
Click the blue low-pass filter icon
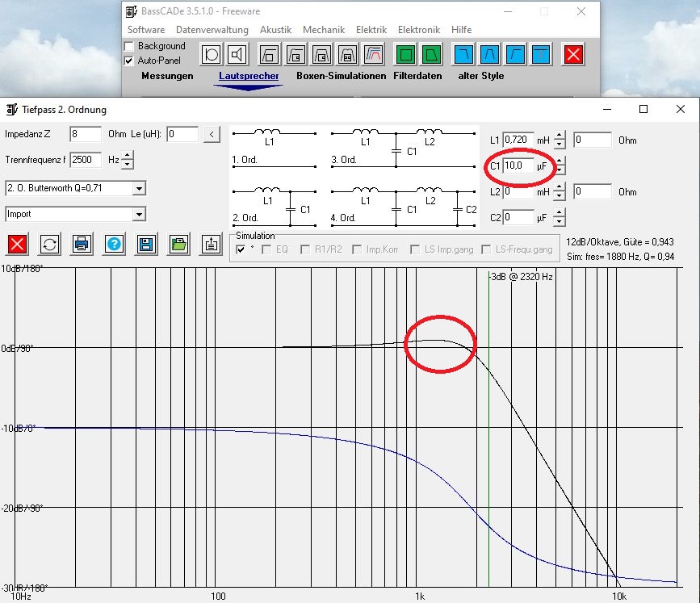click(463, 55)
